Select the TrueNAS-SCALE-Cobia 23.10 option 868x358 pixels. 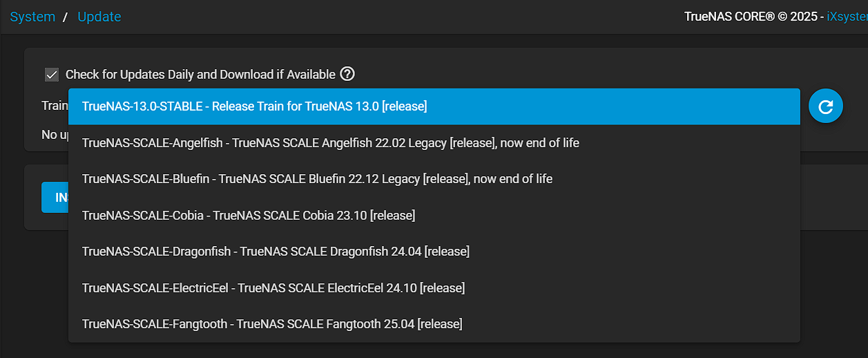(434, 215)
